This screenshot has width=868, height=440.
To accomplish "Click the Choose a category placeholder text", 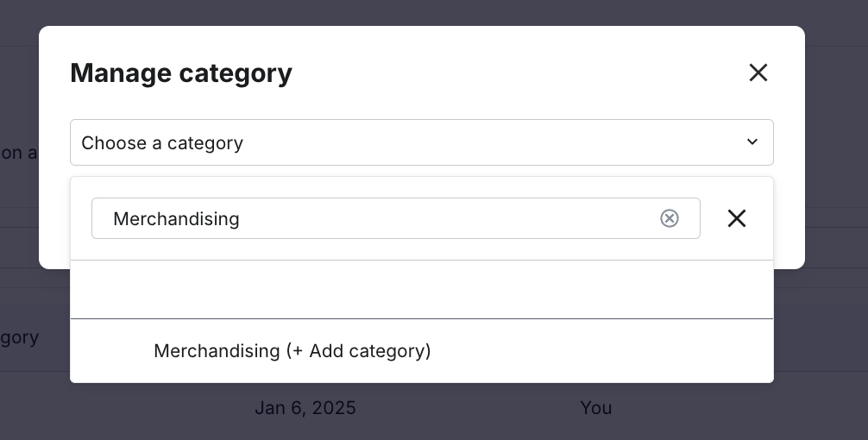I will (162, 143).
